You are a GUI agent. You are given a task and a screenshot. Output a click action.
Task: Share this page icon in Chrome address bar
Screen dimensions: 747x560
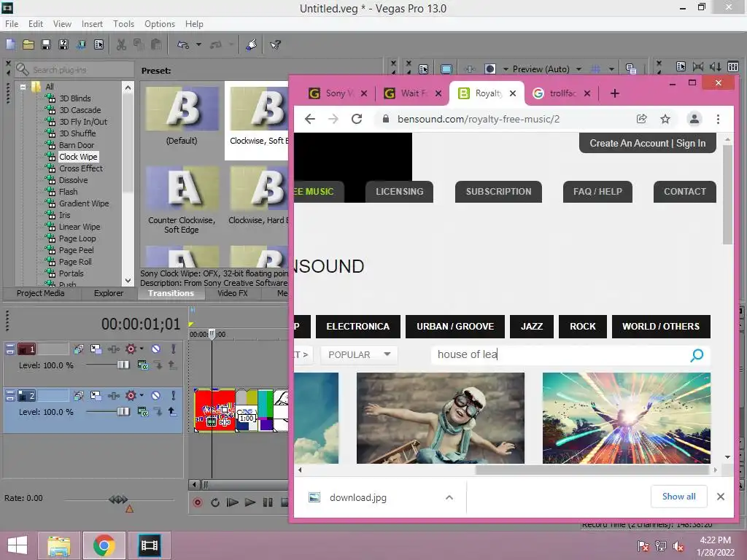click(x=642, y=119)
